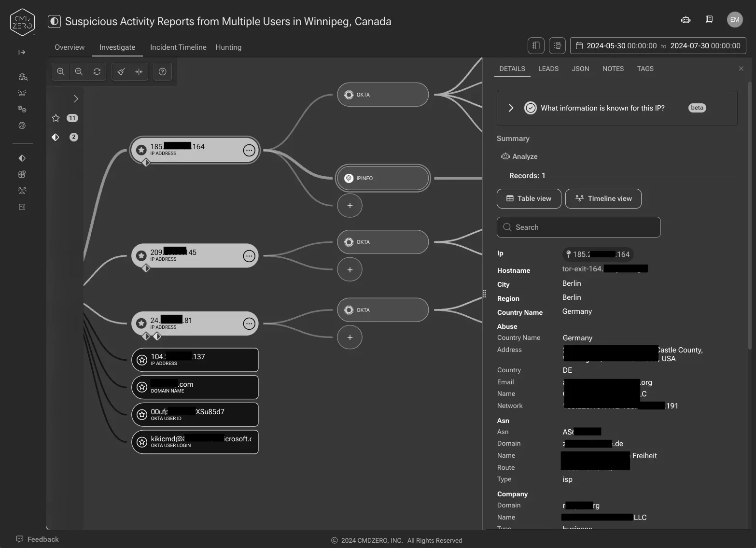Click the panel divider drag handle
This screenshot has height=548, width=756.
click(x=484, y=294)
